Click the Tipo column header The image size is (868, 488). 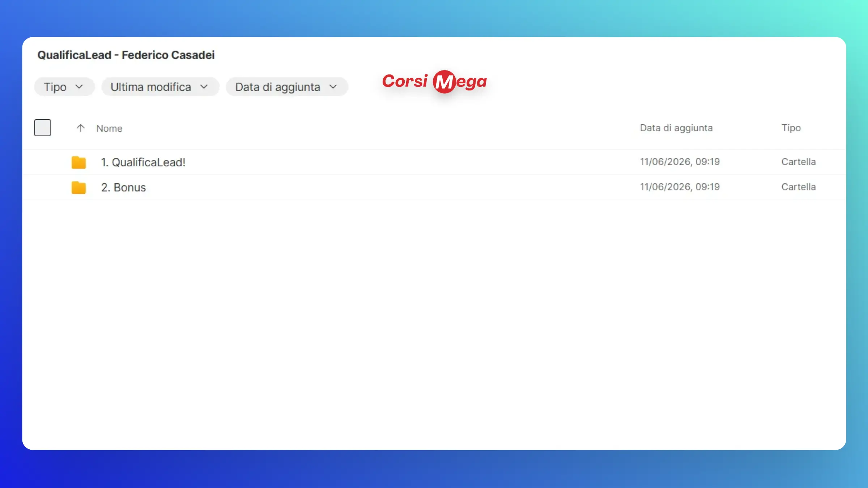coord(791,128)
